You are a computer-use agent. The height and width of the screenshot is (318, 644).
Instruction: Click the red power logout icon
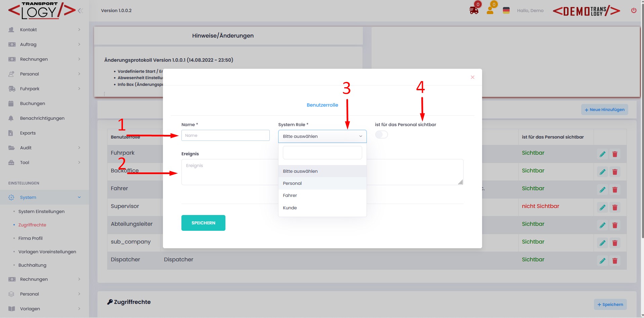coord(634,10)
